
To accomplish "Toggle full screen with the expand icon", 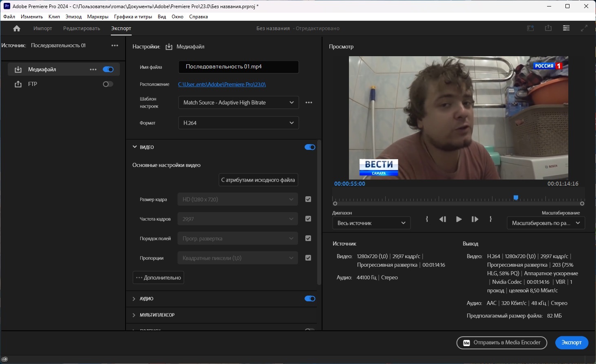I will pos(584,28).
